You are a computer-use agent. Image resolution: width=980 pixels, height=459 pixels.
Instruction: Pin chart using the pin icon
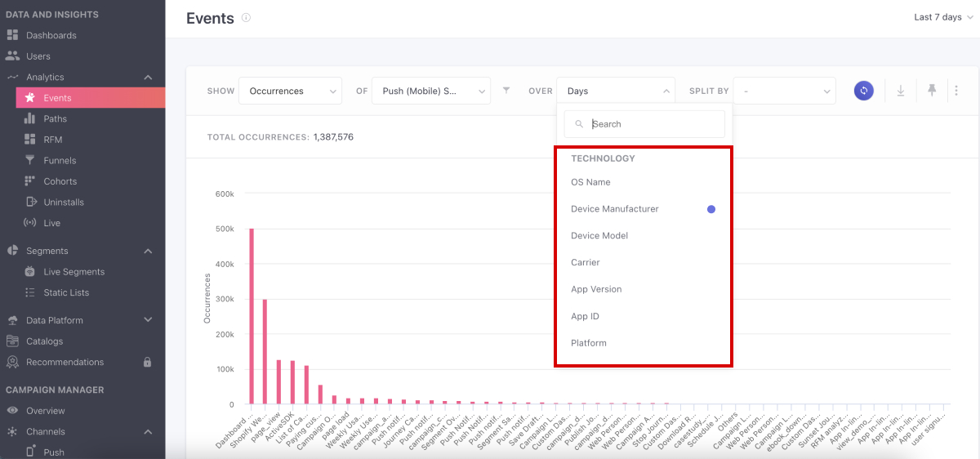click(x=932, y=91)
